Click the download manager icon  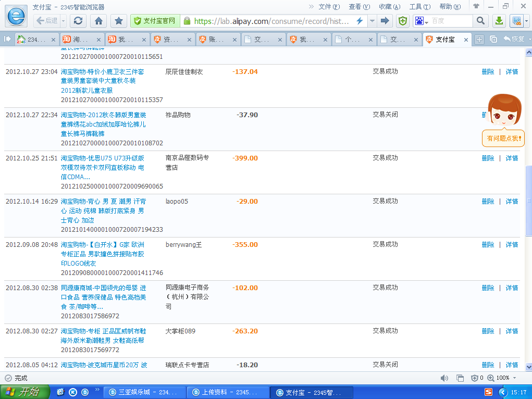[x=499, y=21]
